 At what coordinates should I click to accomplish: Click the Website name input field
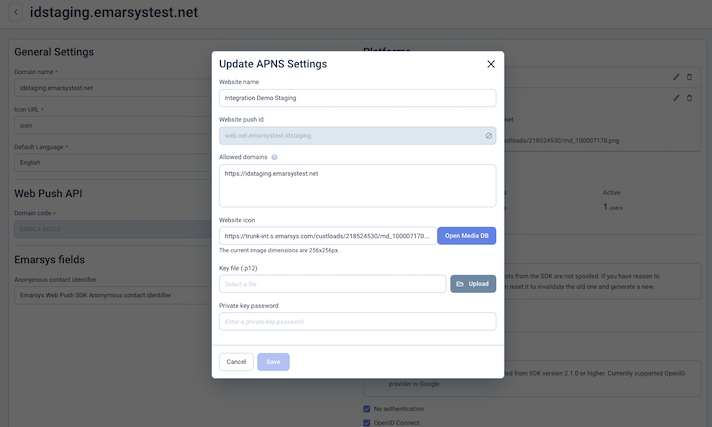(x=357, y=98)
